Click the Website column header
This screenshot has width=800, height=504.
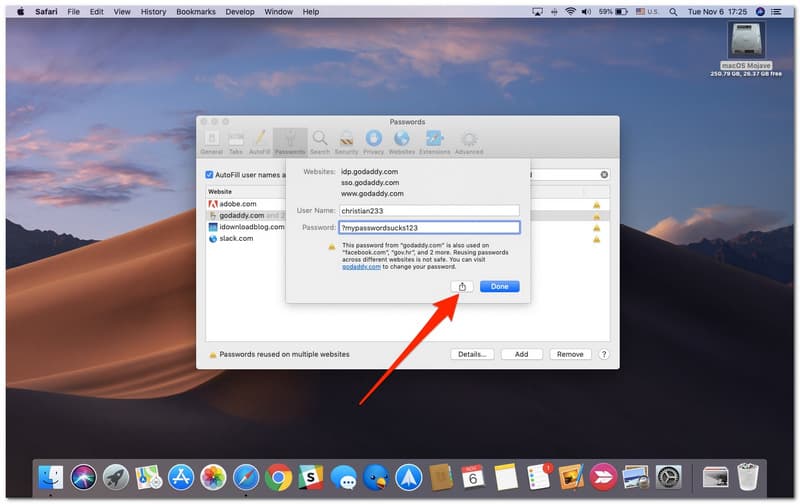(220, 192)
